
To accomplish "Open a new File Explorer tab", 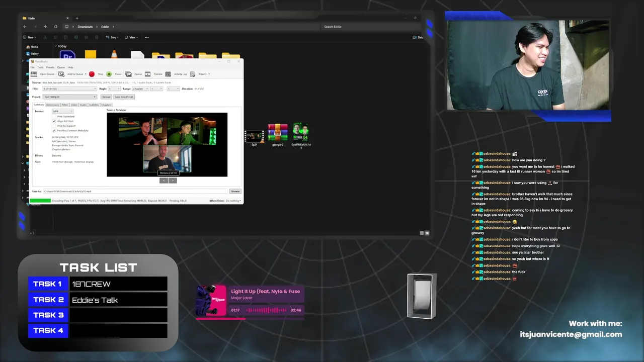I will point(77,18).
